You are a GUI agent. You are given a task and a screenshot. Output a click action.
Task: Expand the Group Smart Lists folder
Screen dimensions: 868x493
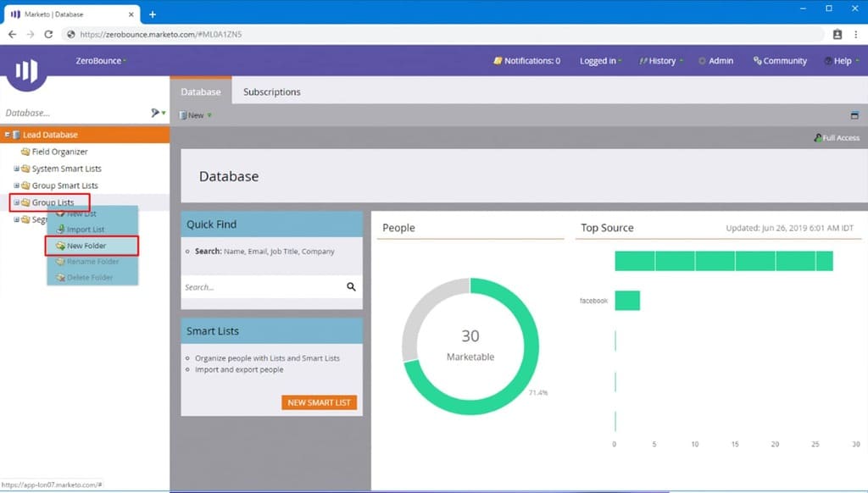[17, 186]
